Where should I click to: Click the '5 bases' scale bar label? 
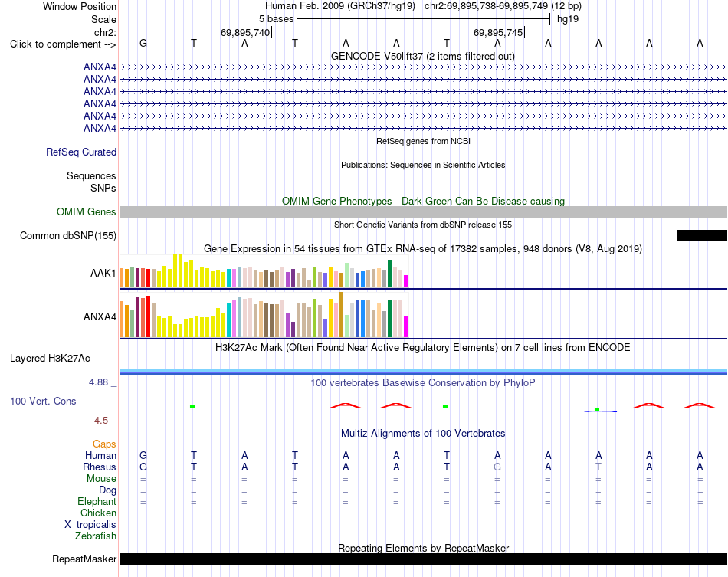coord(276,19)
